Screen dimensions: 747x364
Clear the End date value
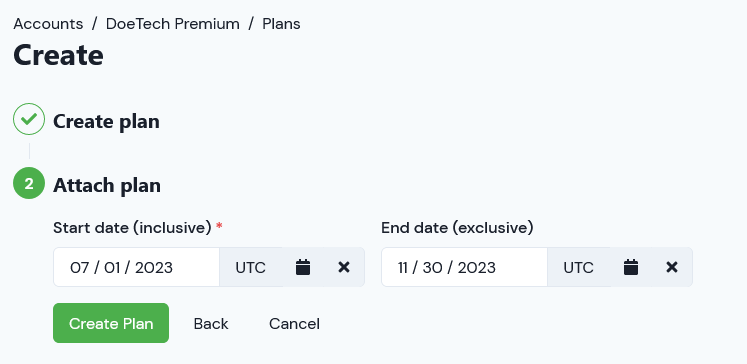tap(672, 267)
